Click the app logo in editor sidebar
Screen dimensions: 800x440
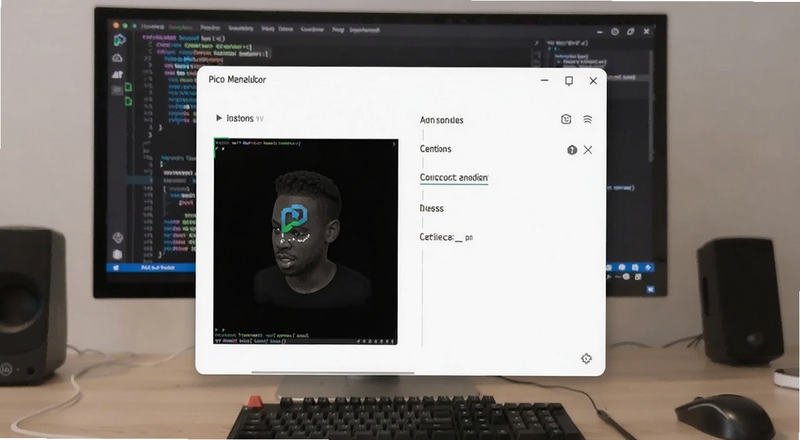119,40
